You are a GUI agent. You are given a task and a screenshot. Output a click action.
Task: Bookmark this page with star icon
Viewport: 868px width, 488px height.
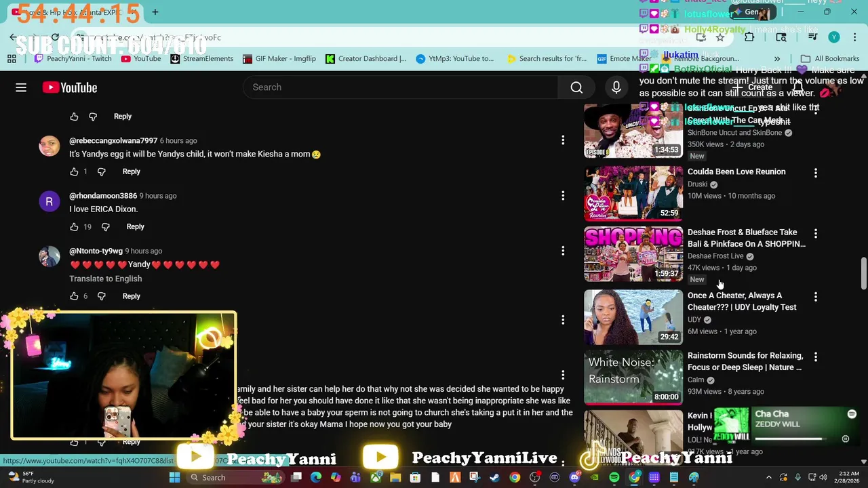tap(720, 37)
